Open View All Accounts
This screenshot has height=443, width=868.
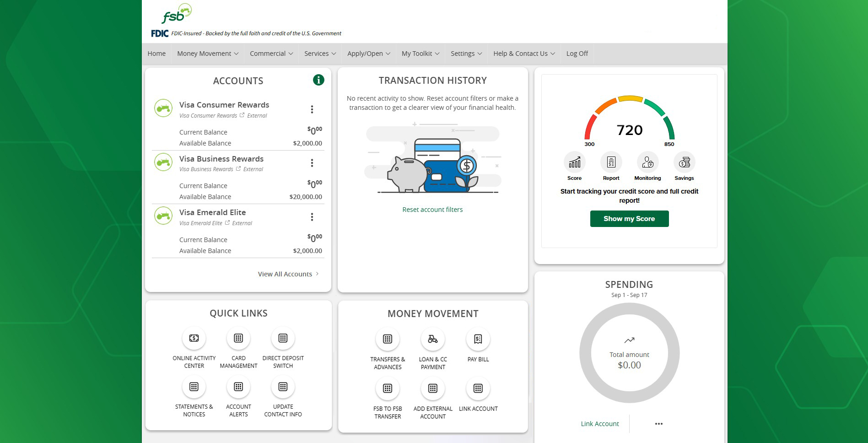pos(286,274)
